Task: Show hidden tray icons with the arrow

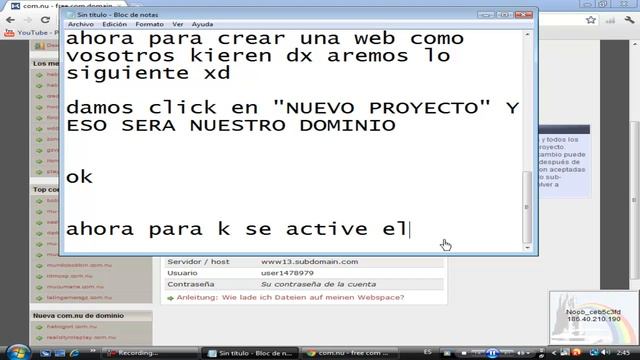Action: [x=554, y=353]
